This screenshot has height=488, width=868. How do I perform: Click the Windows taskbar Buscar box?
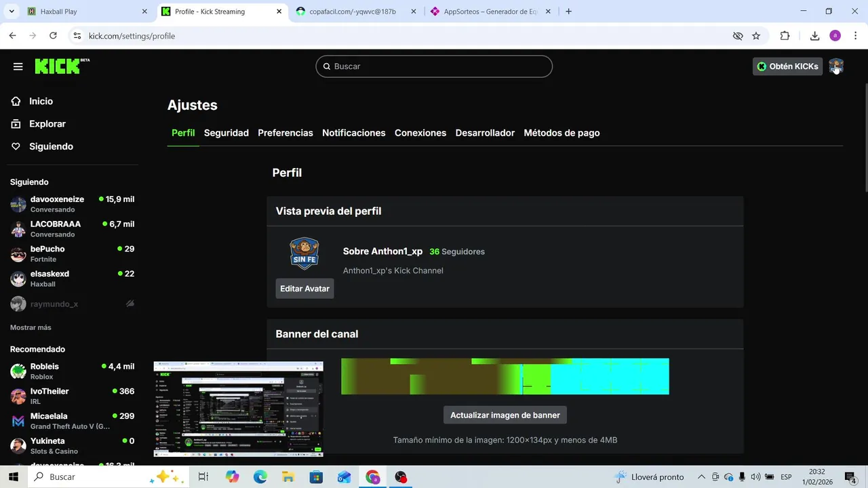point(108,477)
